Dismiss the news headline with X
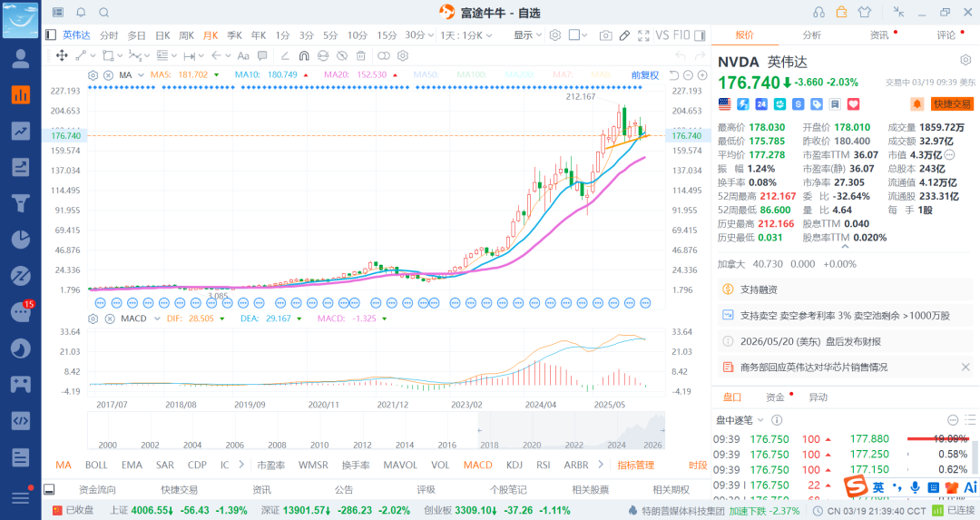Image resolution: width=980 pixels, height=520 pixels. pos(965,368)
